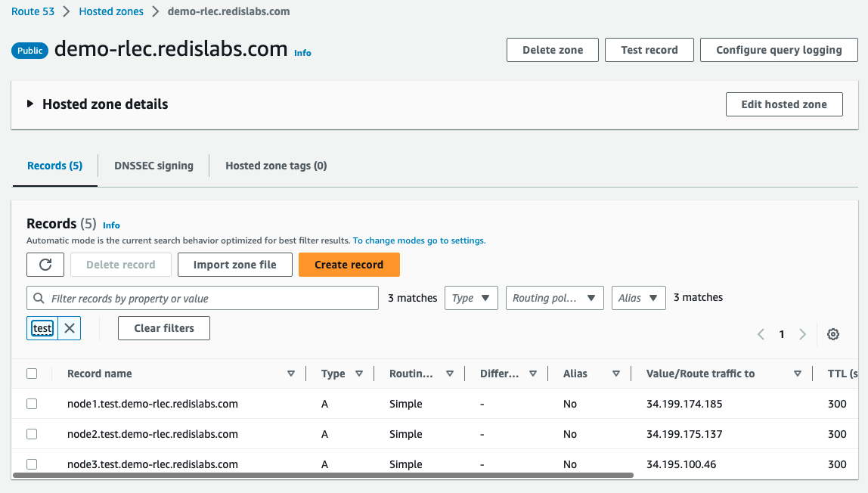Go to previous page of records arrow
The image size is (868, 493).
coord(761,334)
